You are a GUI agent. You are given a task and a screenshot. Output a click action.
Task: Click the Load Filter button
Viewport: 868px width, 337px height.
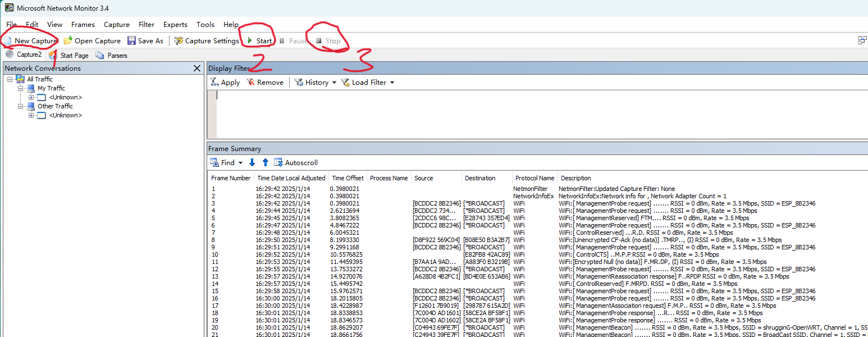pyautogui.click(x=363, y=82)
